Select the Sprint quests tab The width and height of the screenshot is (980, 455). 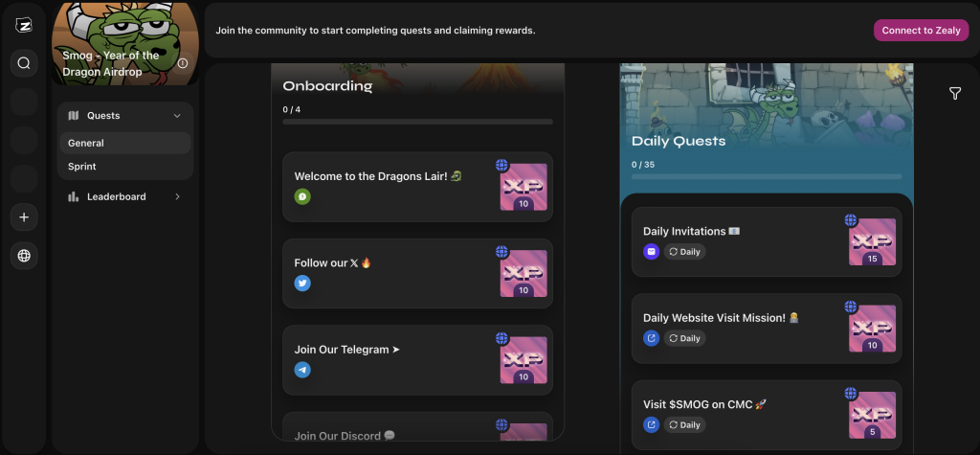point(125,167)
